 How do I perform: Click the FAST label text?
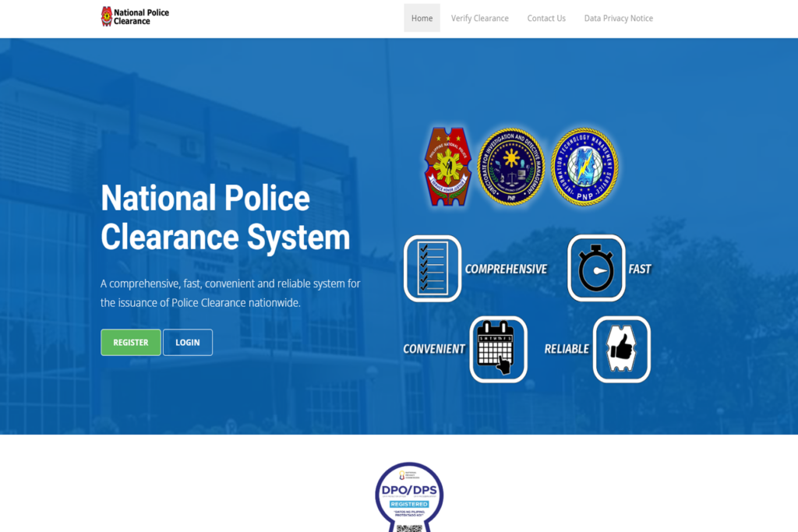[x=640, y=269]
